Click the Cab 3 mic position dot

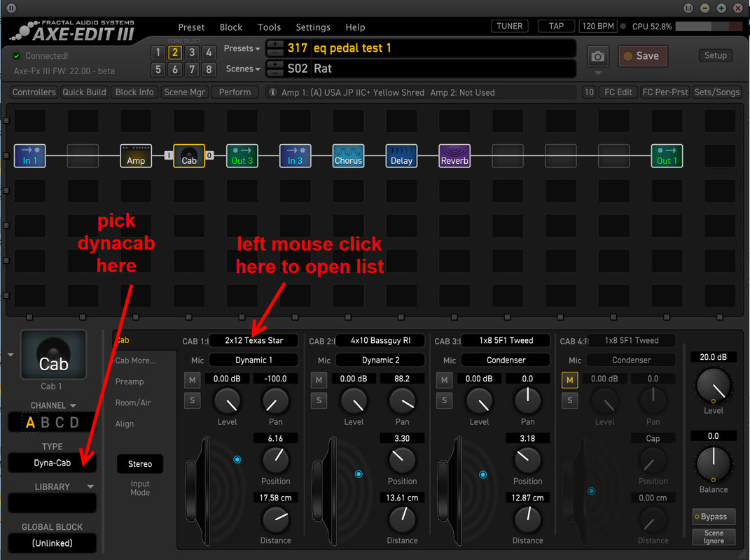pos(483,475)
